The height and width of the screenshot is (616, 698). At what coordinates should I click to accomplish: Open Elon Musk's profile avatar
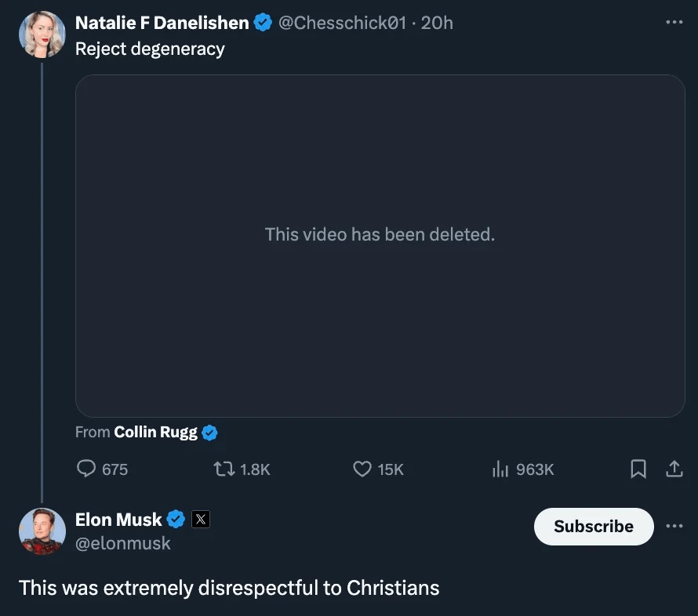[x=42, y=531]
